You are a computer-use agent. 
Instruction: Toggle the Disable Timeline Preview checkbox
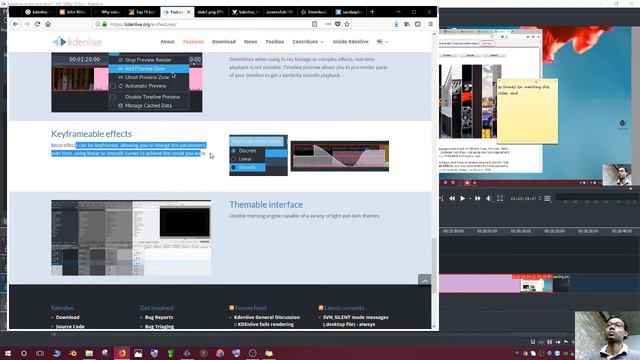point(113,97)
